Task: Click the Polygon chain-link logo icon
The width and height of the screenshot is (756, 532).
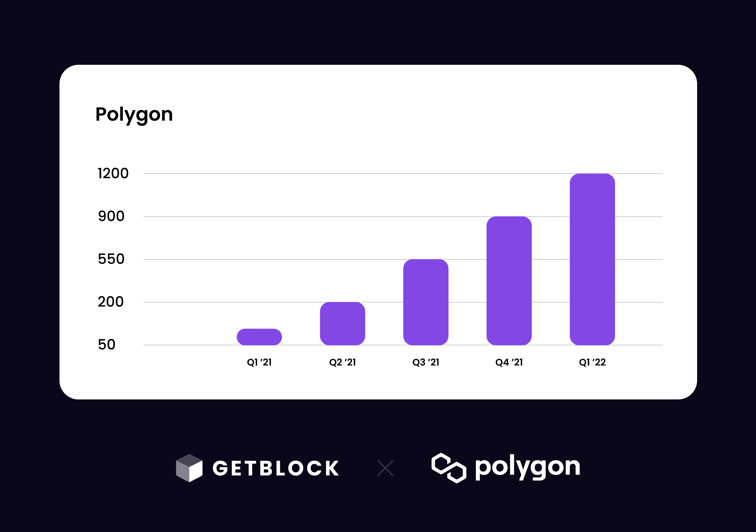Action: pos(449,468)
